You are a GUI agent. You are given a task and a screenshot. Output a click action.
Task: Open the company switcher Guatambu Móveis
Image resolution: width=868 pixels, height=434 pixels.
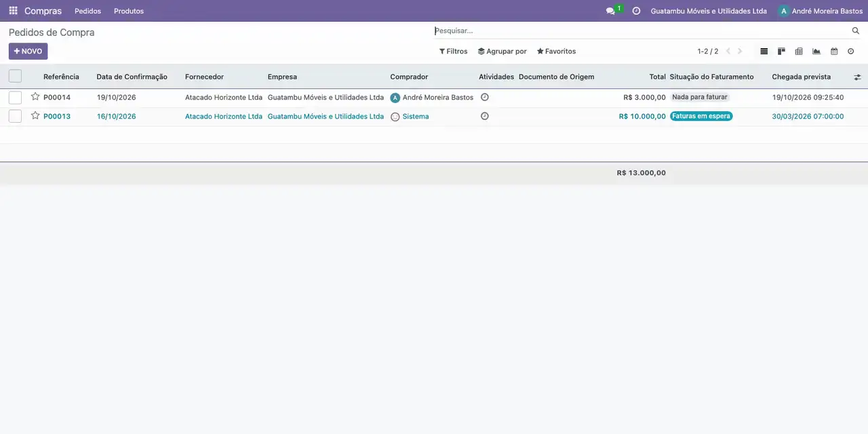(709, 11)
